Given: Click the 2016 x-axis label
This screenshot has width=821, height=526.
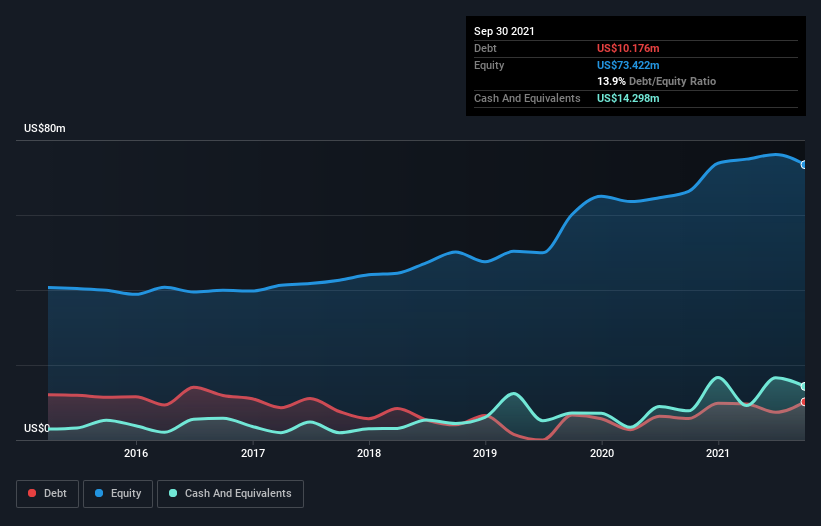Looking at the screenshot, I should [x=136, y=453].
